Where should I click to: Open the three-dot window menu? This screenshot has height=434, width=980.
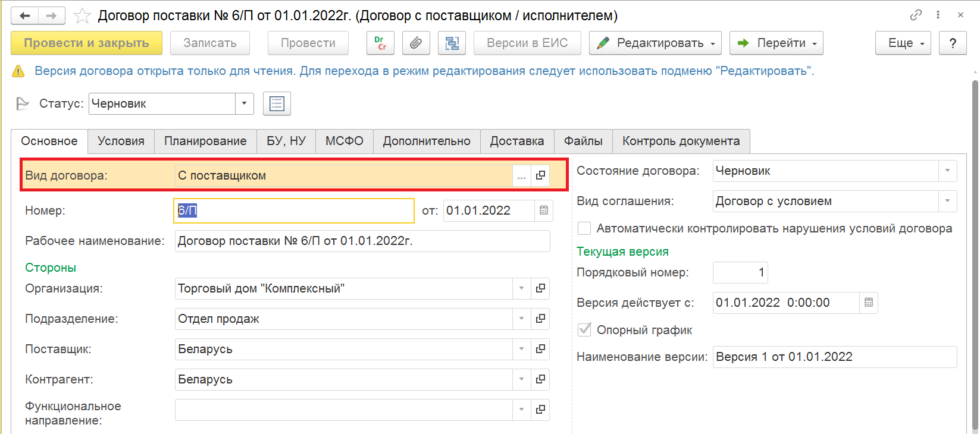click(938, 15)
